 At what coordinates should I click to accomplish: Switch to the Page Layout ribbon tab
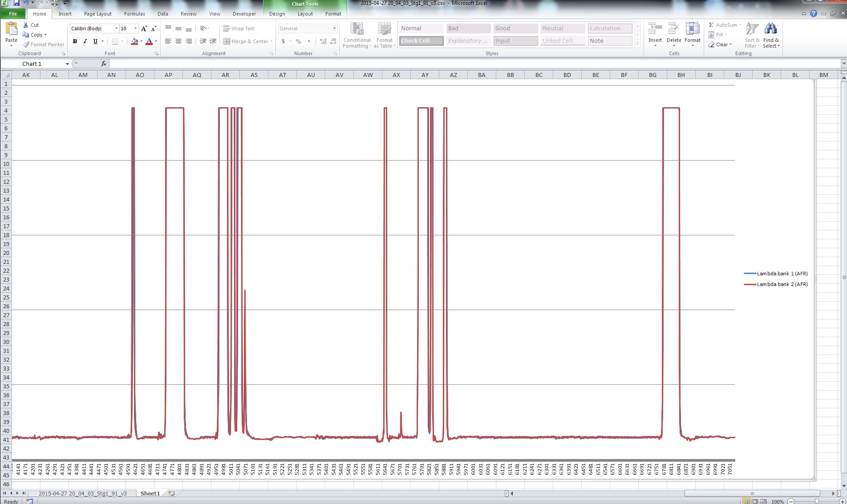tap(97, 14)
